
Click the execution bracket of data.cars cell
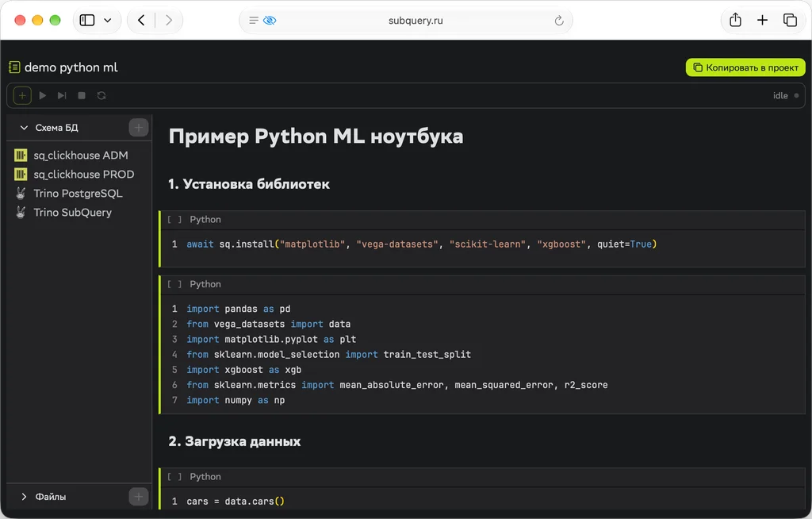174,477
